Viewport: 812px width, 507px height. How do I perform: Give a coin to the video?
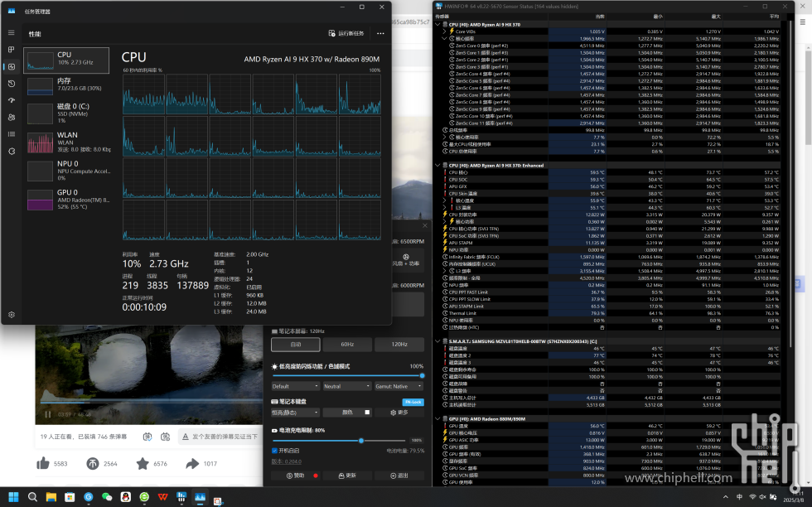coord(93,463)
